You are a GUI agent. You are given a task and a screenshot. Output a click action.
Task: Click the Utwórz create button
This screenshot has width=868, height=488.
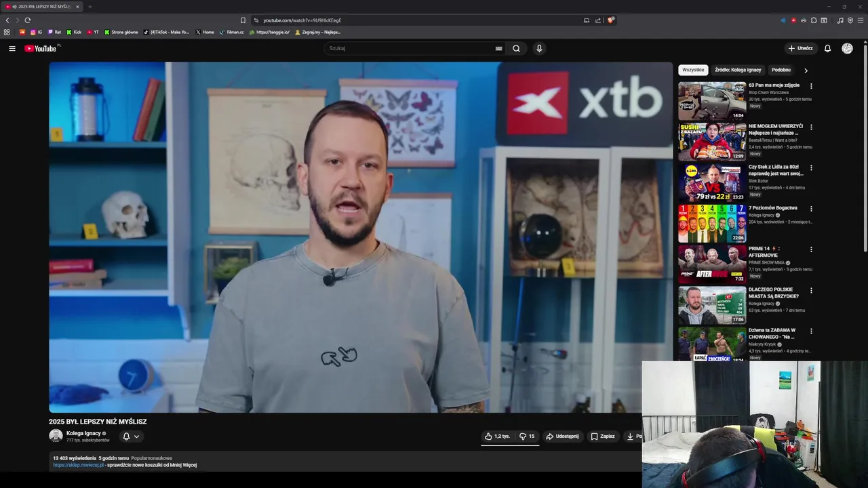click(801, 48)
